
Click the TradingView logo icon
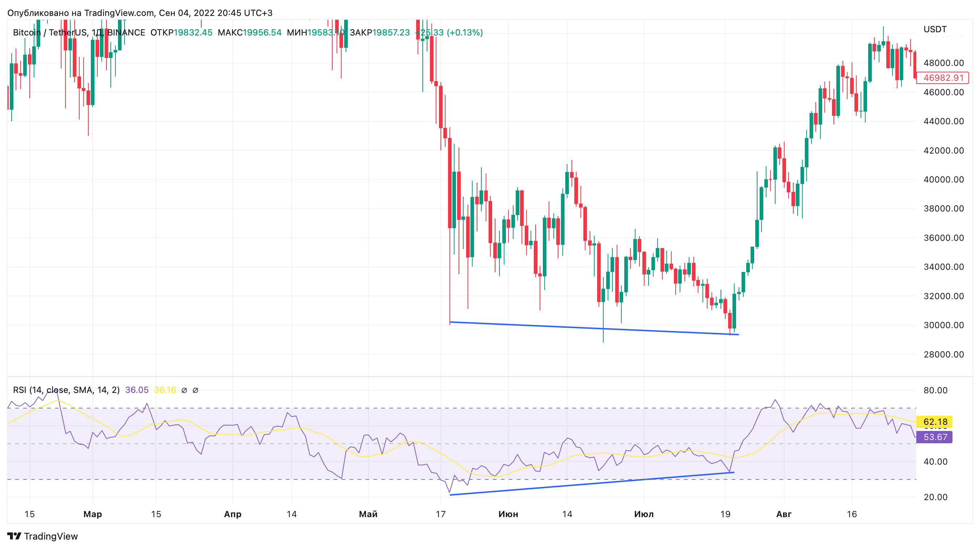pos(14,536)
